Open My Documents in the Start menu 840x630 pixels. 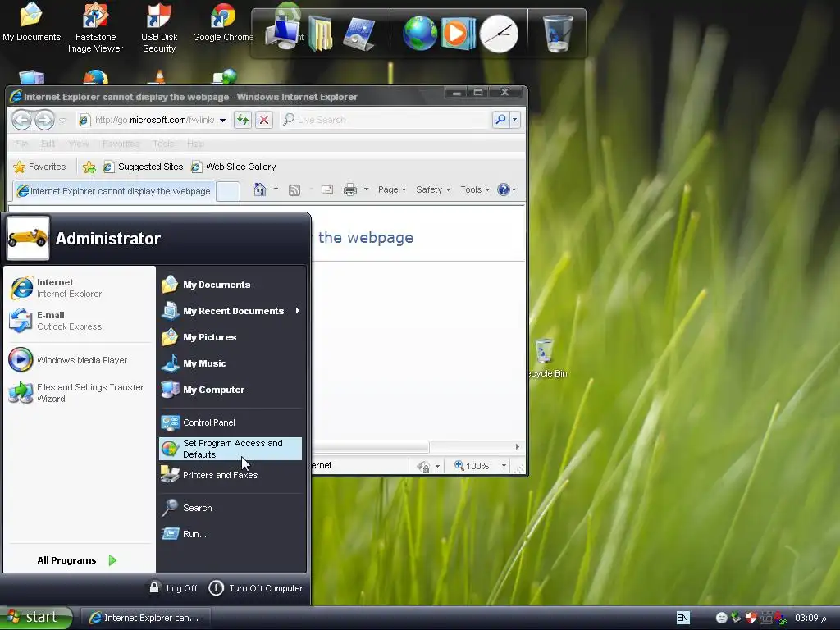pyautogui.click(x=231, y=285)
